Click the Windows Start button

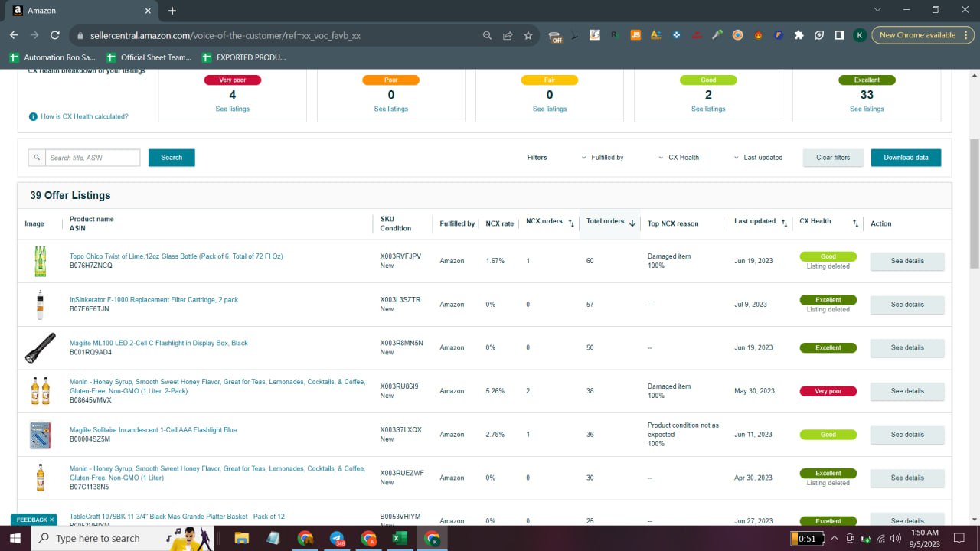click(x=15, y=538)
